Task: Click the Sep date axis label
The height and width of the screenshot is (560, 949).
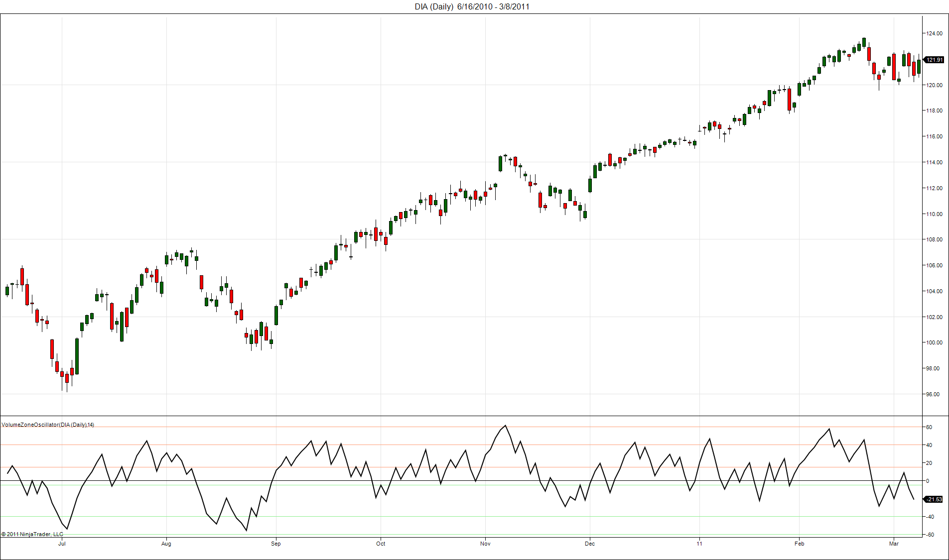Action: tap(276, 544)
